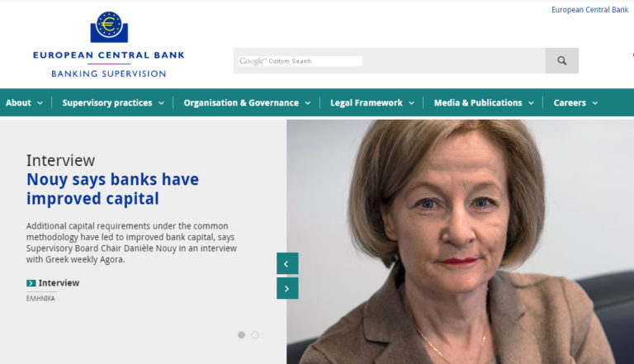The width and height of the screenshot is (634, 364).
Task: Click the ECB euro logo emblem
Action: click(109, 26)
